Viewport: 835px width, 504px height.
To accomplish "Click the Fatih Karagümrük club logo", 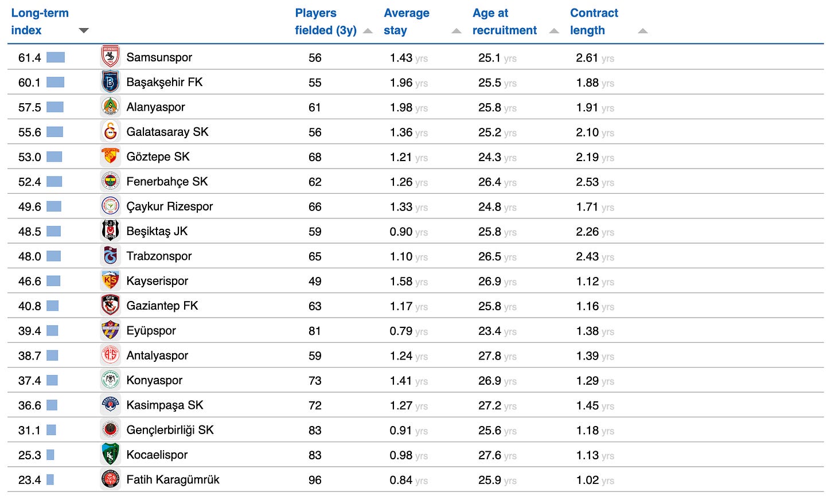I will coord(110,479).
